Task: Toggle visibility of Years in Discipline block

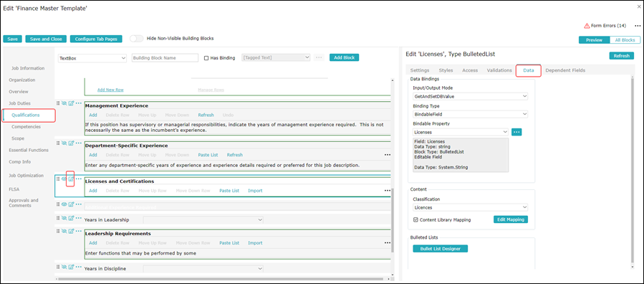Action: tap(64, 267)
